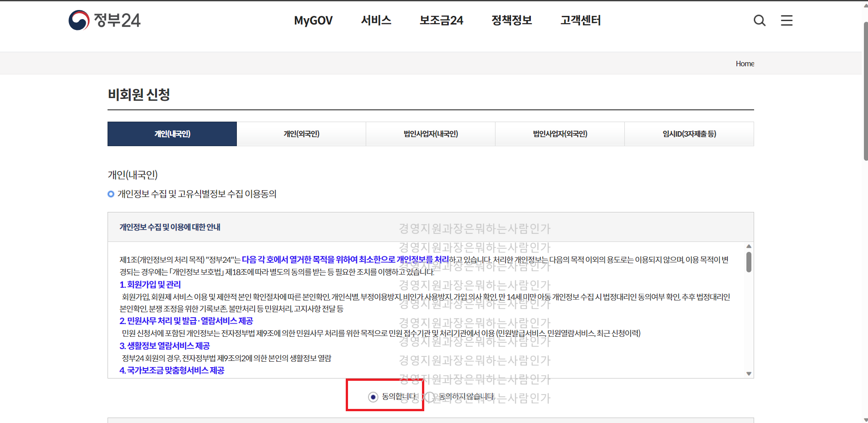Click the down arrow at bottom right of page
The image size is (868, 423).
[x=864, y=419]
